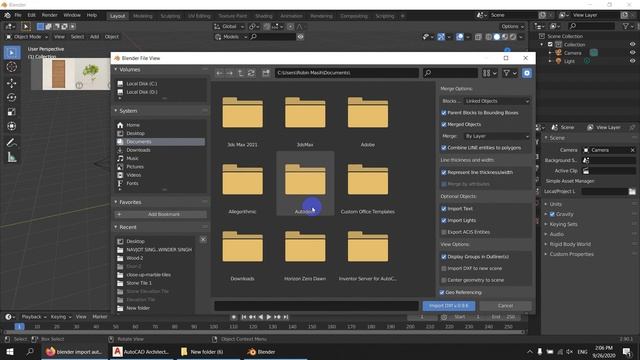This screenshot has width=640, height=360.
Task: Toggle the file view options gear button
Action: pyautogui.click(x=527, y=73)
